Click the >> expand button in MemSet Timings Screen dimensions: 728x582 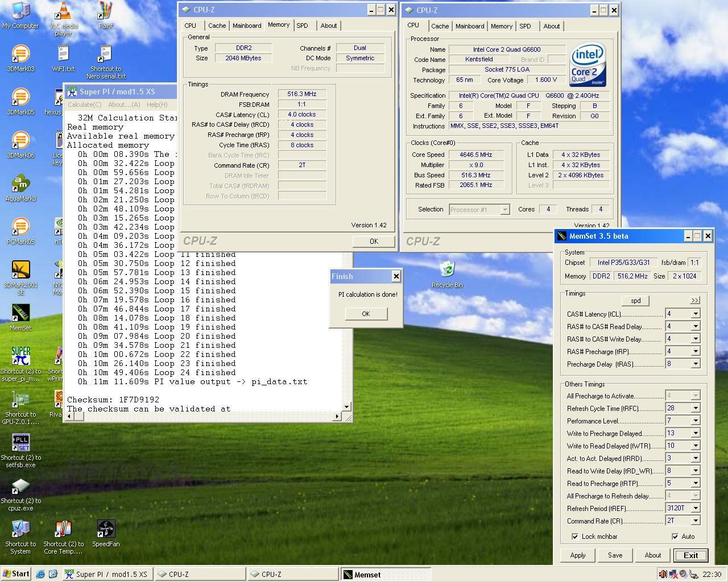coord(695,300)
